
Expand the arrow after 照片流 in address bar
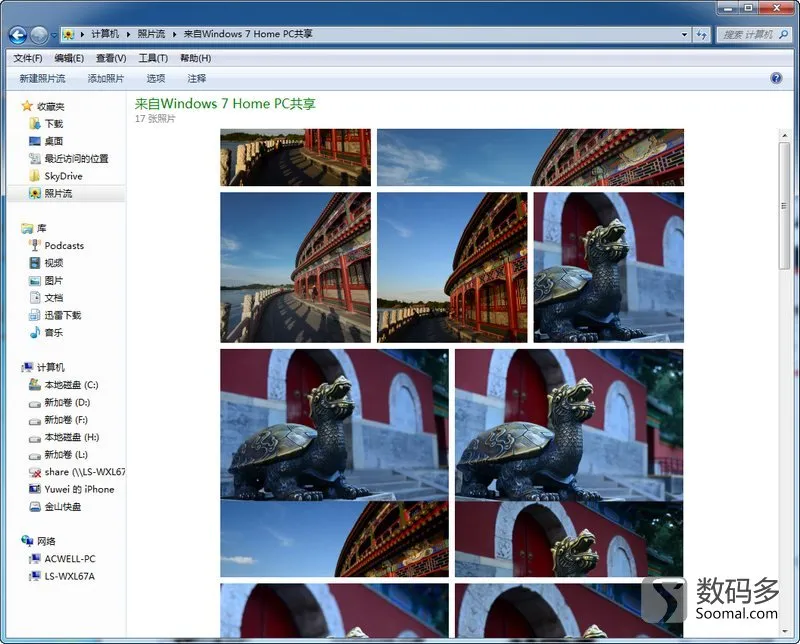pyautogui.click(x=174, y=35)
